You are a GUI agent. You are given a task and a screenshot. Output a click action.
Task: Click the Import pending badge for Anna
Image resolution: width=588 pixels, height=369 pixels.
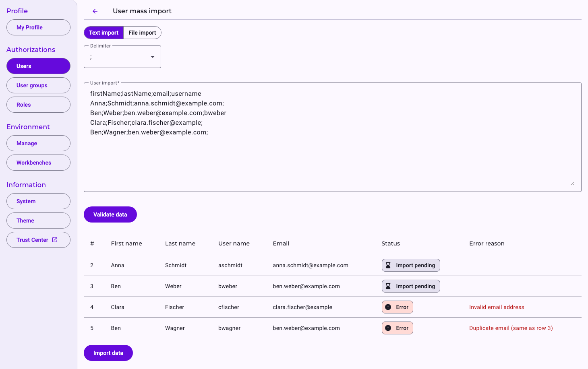pos(411,265)
